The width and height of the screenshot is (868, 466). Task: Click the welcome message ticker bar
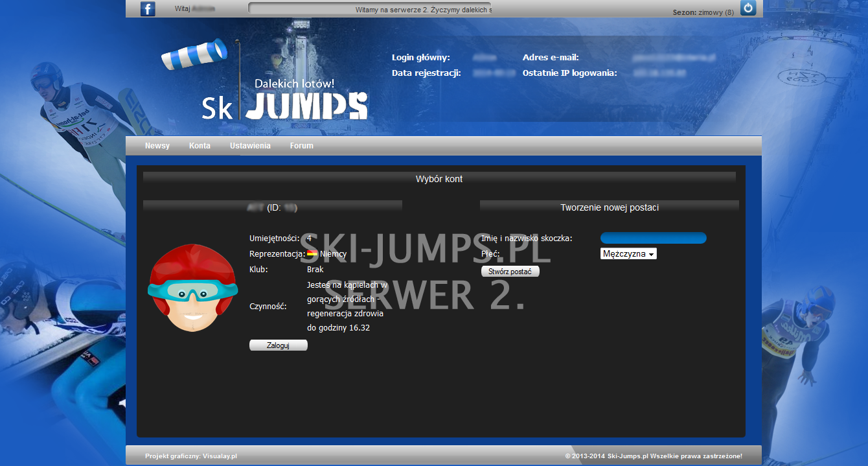[370, 9]
